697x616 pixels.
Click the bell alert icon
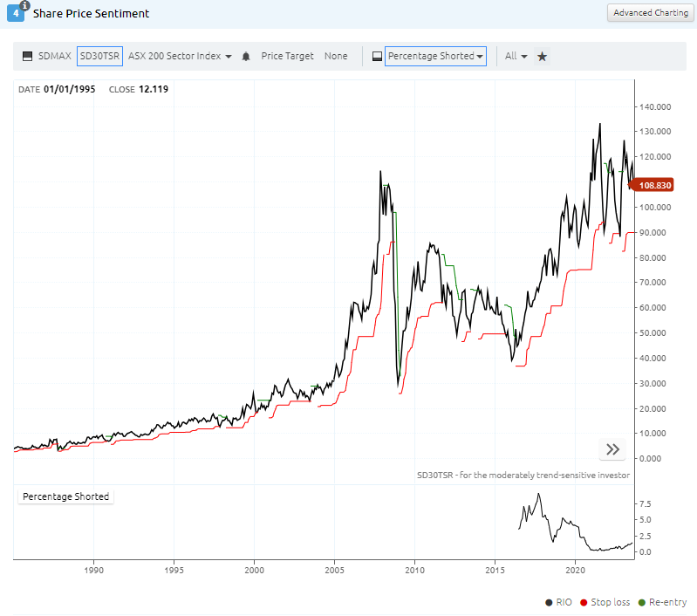(x=246, y=56)
